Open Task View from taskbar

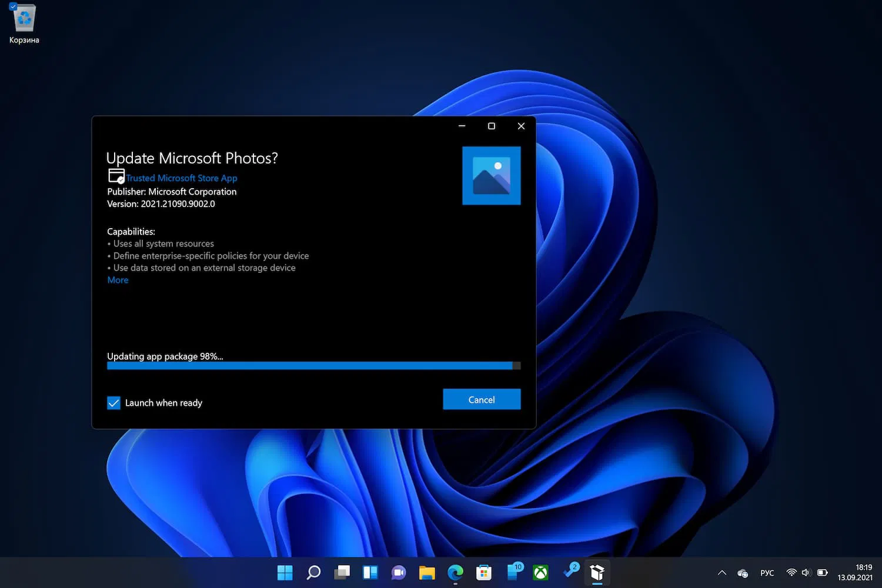342,572
